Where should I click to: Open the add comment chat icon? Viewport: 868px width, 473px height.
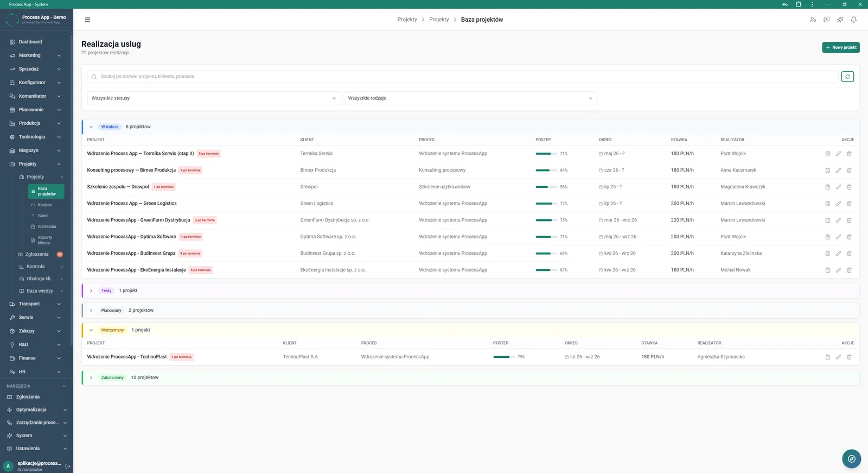(826, 20)
